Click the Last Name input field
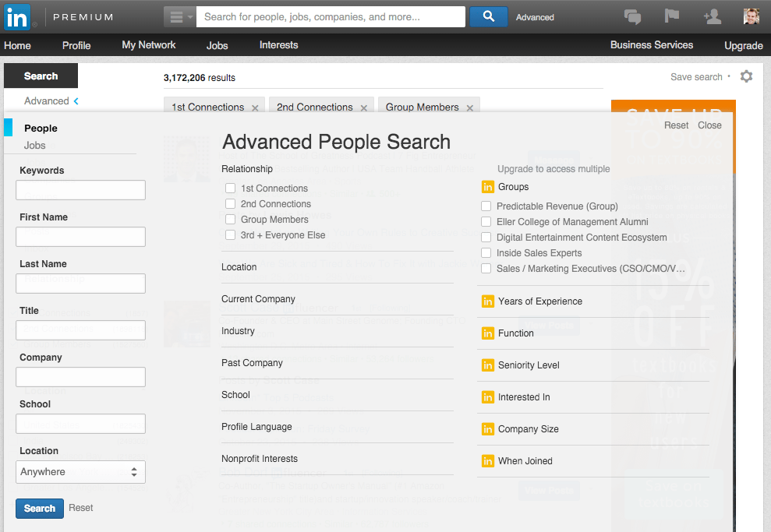This screenshot has height=532, width=771. (80, 284)
